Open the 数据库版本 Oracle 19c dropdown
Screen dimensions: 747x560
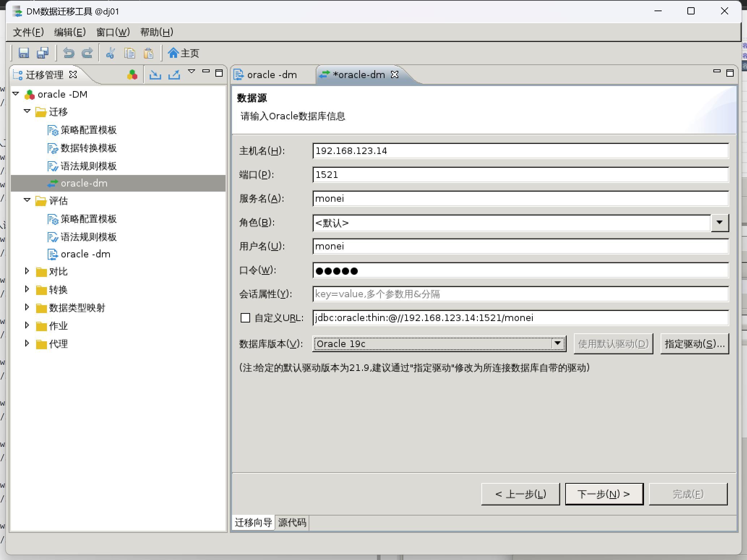pos(558,343)
